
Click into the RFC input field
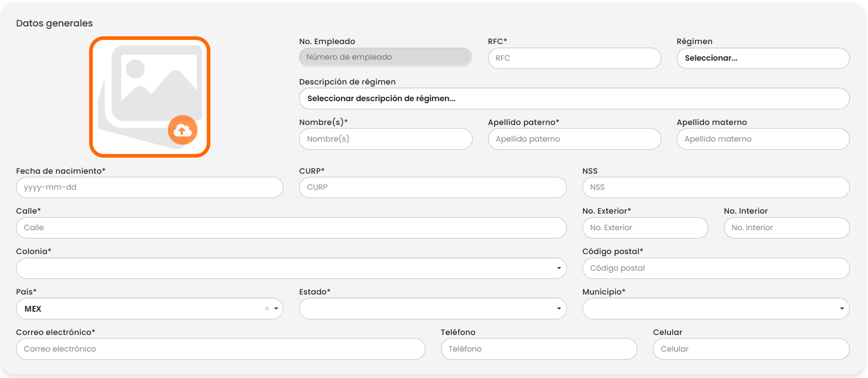[x=574, y=58]
